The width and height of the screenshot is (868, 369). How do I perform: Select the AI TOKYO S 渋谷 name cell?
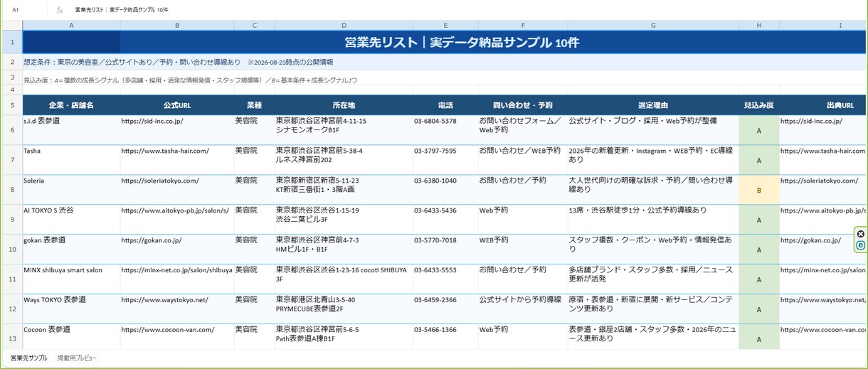(x=71, y=220)
